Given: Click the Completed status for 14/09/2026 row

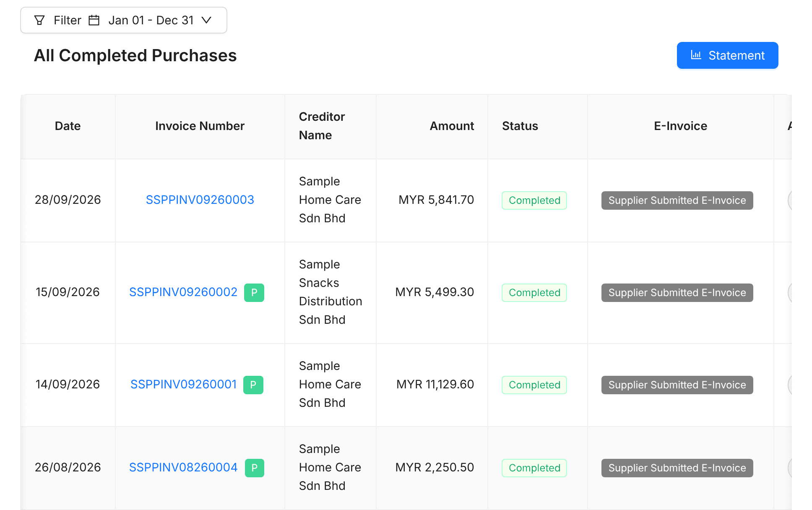Looking at the screenshot, I should click(534, 385).
